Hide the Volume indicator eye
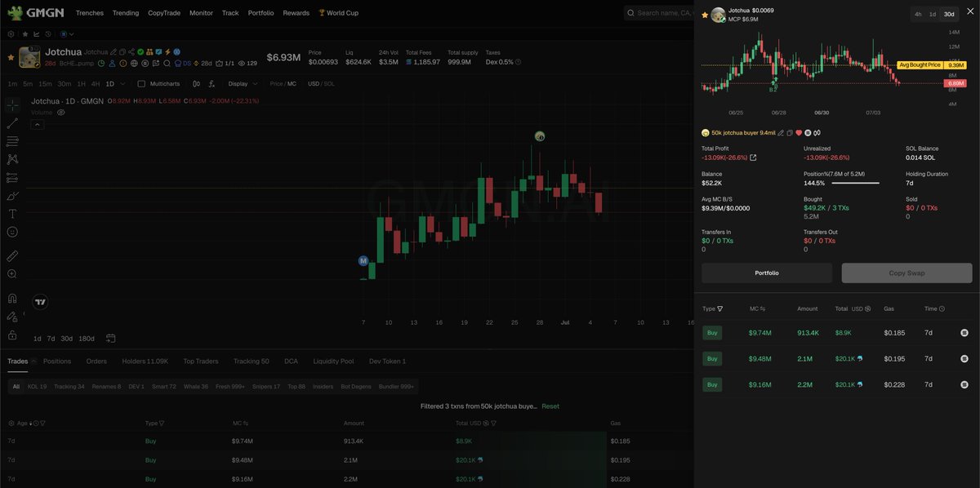Viewport: 980px width, 488px height. (x=60, y=113)
